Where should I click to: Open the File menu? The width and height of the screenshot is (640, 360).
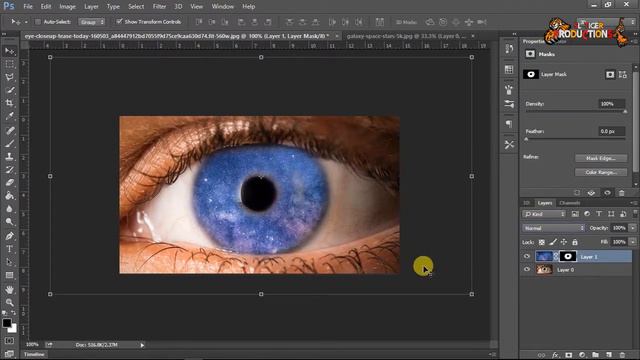tap(28, 7)
